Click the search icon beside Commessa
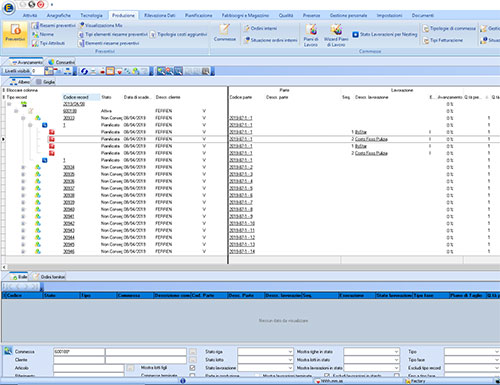The height and width of the screenshot is (385, 500). click(8, 351)
